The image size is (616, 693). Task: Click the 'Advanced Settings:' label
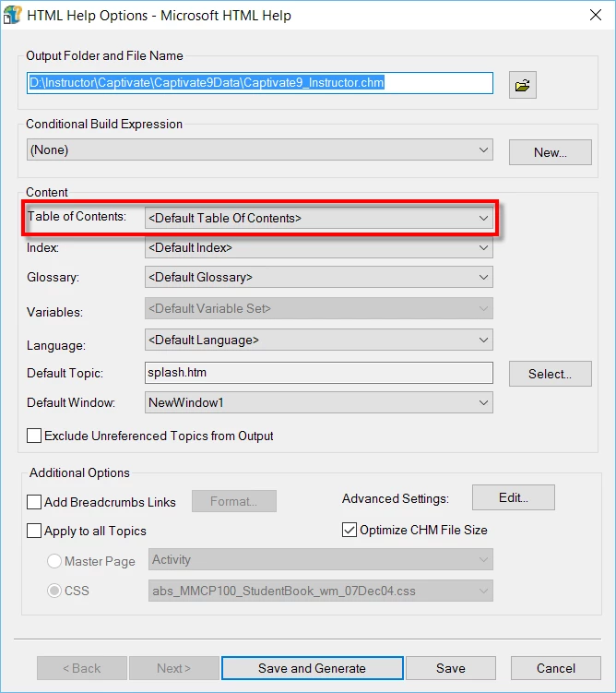[x=396, y=498]
